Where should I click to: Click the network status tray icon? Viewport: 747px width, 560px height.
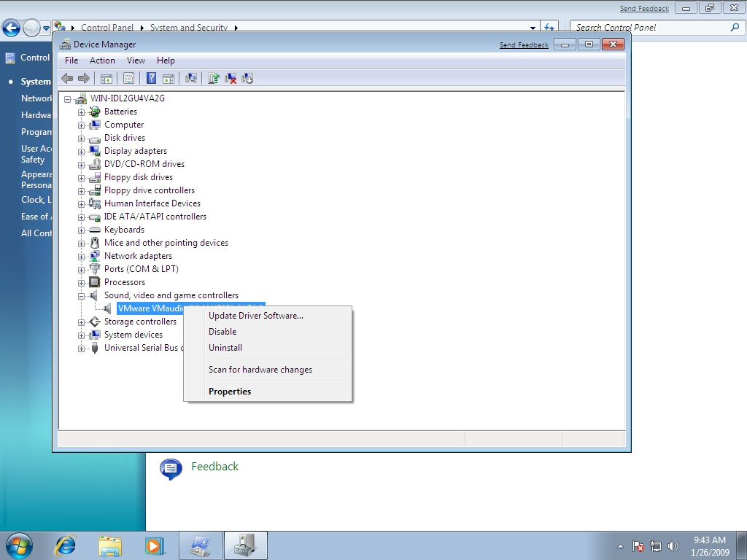[656, 546]
